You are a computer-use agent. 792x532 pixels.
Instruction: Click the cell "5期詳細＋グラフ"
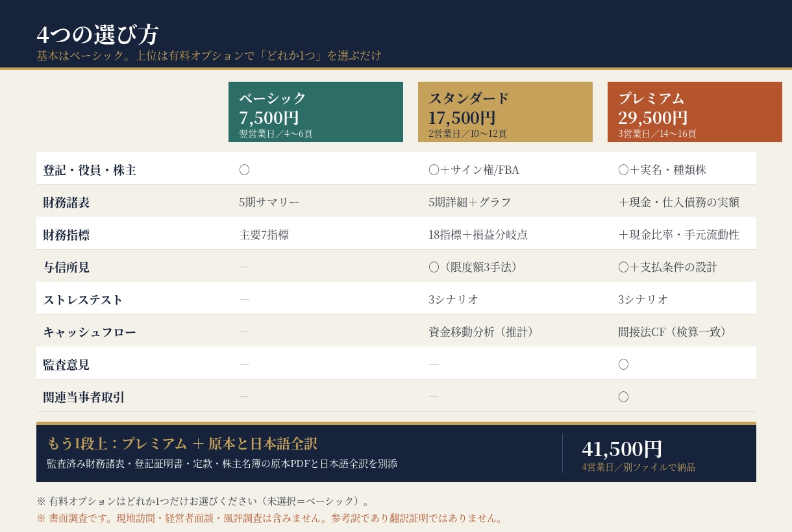(x=470, y=202)
